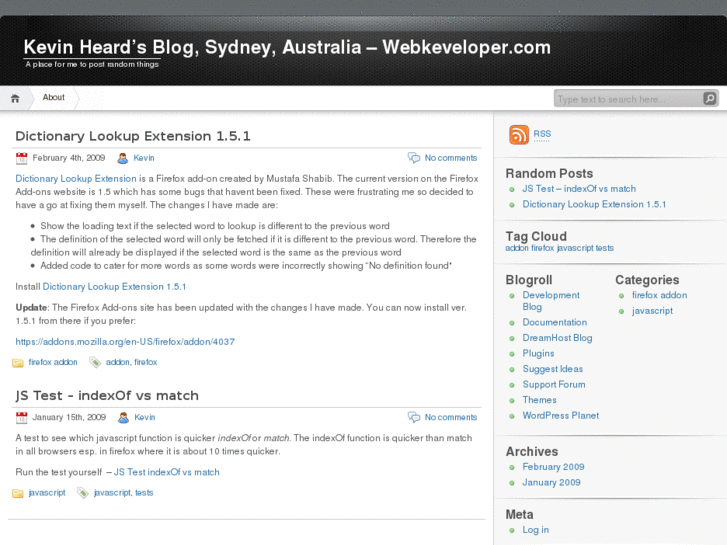The width and height of the screenshot is (727, 545).
Task: Click the folder icon beside firefox addon category
Action: (x=18, y=363)
